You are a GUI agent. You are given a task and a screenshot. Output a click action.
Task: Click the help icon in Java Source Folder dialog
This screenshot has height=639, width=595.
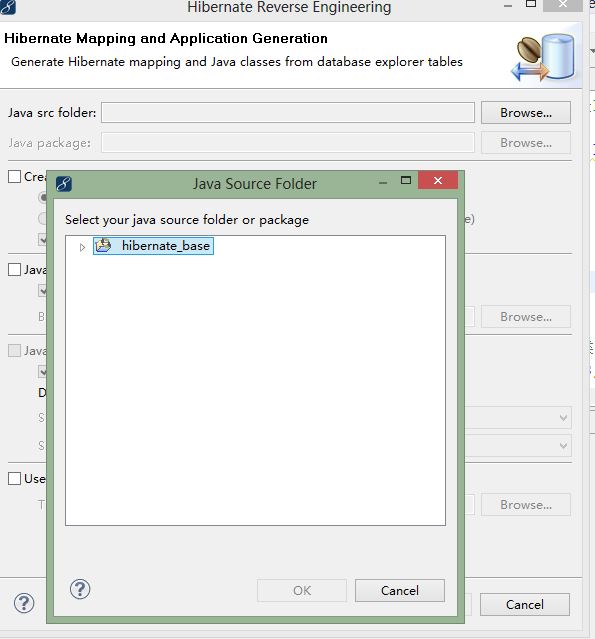[80, 589]
